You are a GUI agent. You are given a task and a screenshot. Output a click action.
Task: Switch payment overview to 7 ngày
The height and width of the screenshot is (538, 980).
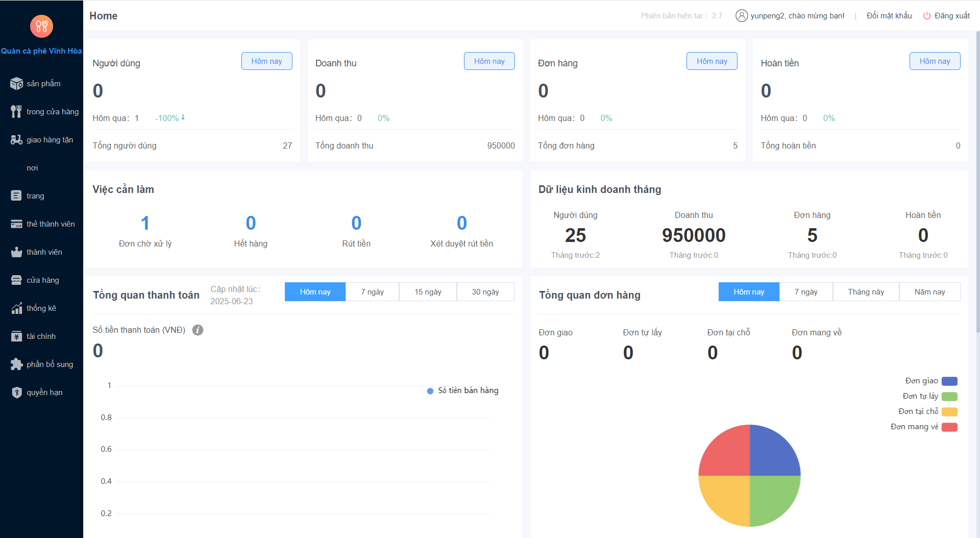[372, 292]
